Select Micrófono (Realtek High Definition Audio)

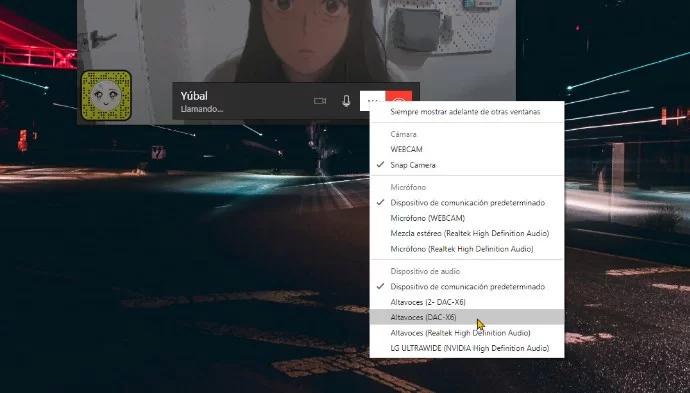467,249
